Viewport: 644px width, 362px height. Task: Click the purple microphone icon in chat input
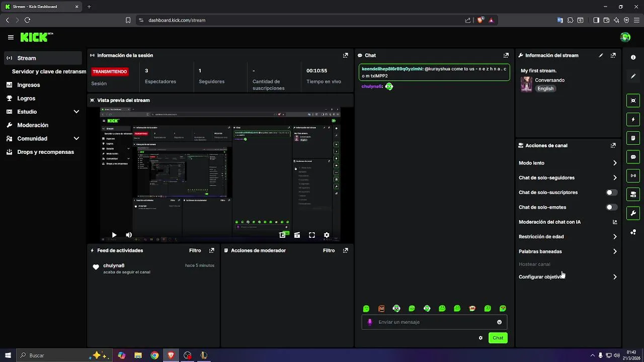(x=370, y=322)
